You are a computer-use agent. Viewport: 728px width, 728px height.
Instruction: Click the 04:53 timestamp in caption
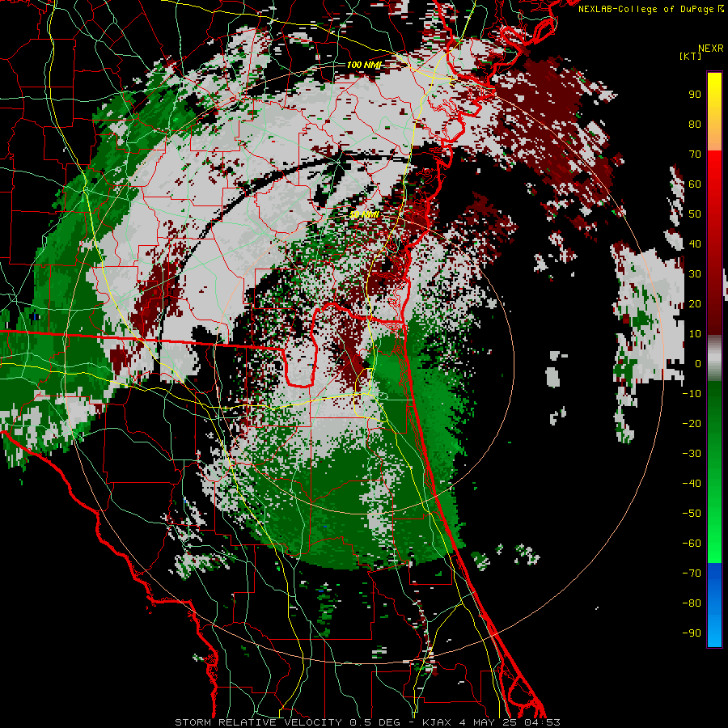click(542, 722)
